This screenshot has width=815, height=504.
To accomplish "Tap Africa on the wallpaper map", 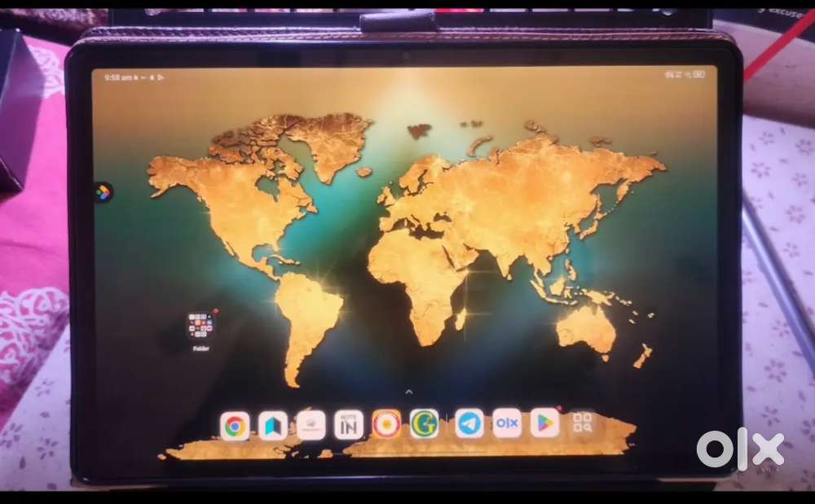I will coord(420,277).
